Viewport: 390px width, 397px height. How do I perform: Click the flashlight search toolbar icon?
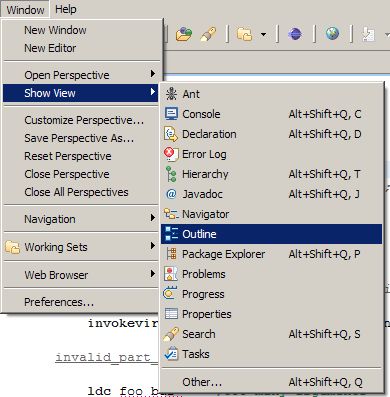tap(208, 34)
